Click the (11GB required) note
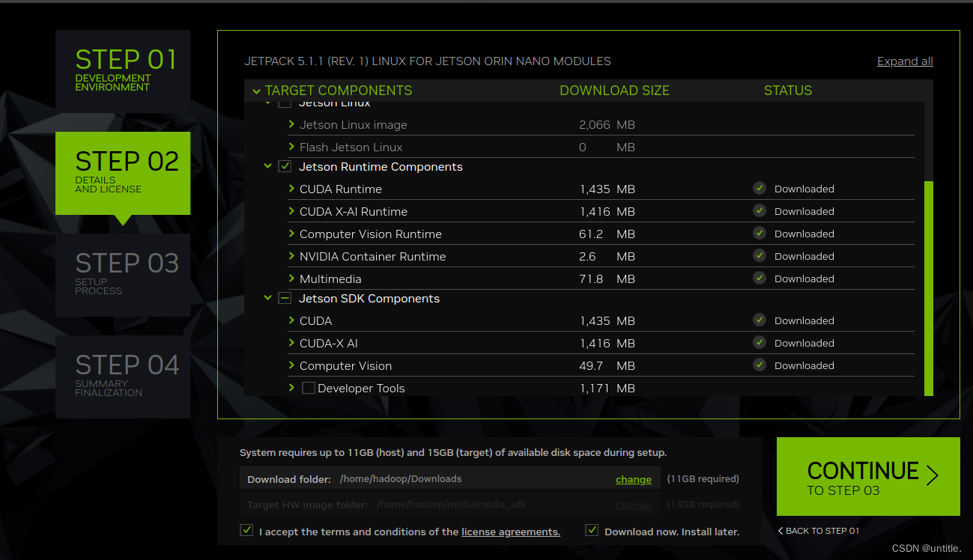Viewport: 973px width, 560px height. 703,479
